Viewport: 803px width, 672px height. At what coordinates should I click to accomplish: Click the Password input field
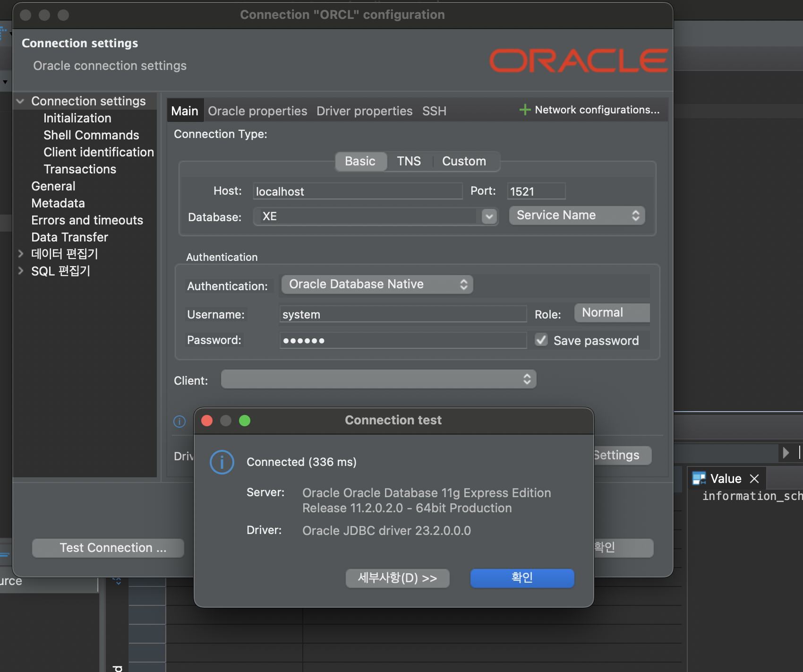click(403, 340)
